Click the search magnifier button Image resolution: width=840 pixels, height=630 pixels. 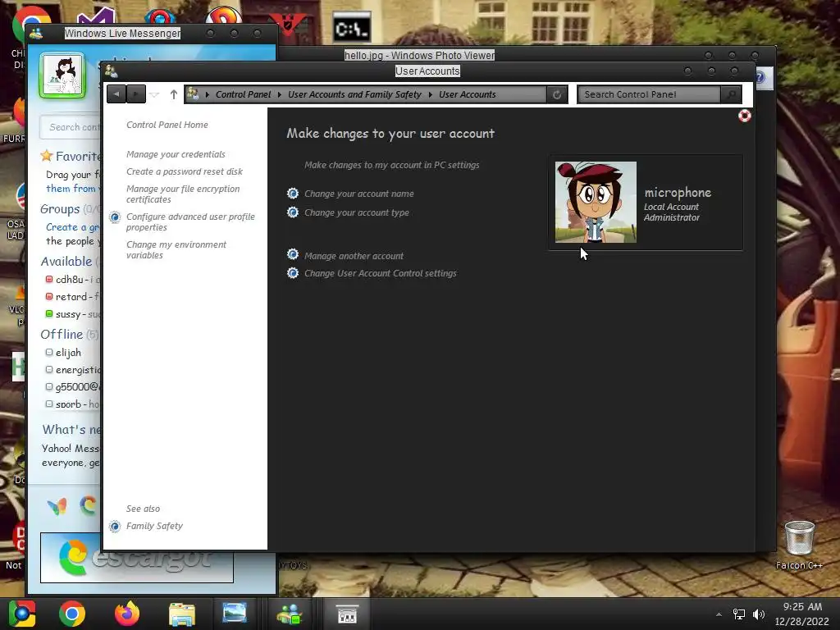731,94
